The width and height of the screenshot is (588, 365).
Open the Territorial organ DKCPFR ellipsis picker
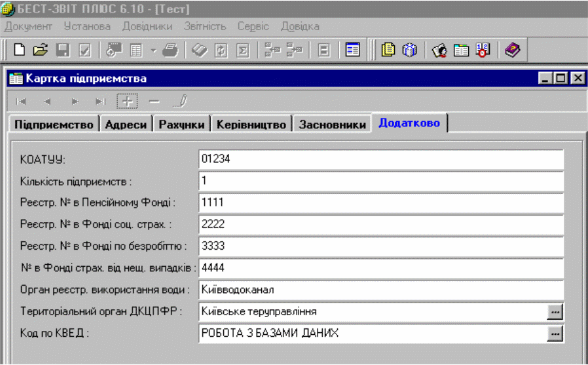pyautogui.click(x=555, y=312)
